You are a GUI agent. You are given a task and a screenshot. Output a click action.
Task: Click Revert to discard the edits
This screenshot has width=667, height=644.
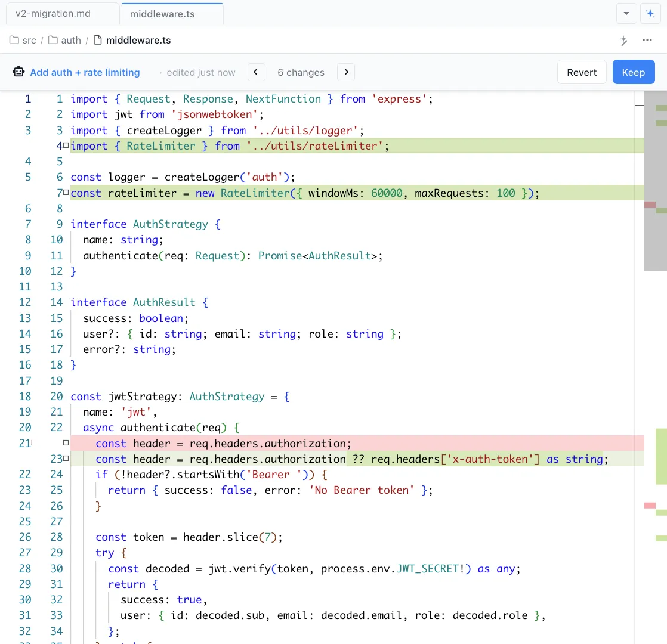coord(582,72)
